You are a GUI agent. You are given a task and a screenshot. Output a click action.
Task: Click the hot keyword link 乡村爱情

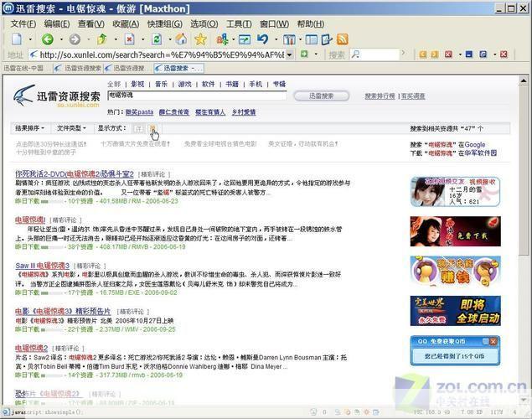tap(244, 112)
